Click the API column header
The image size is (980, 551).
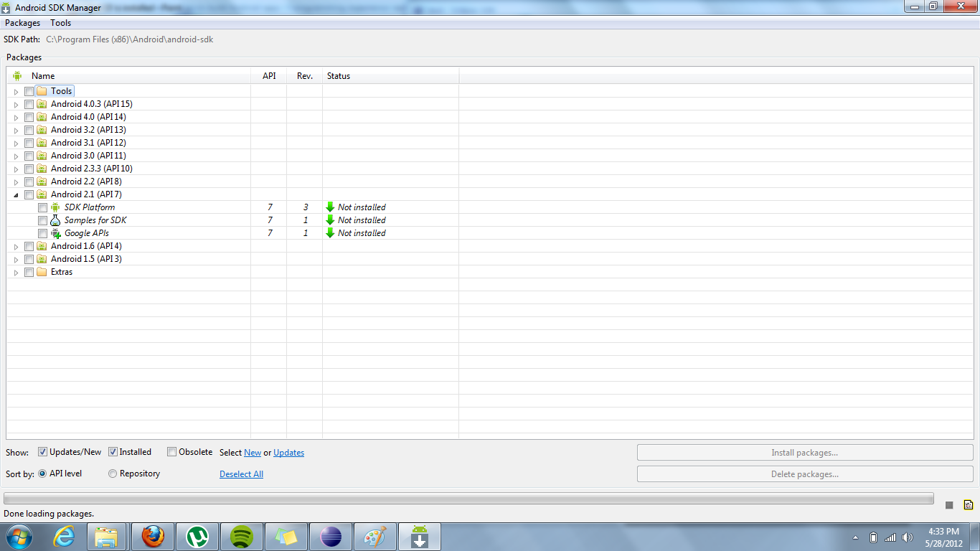point(269,75)
